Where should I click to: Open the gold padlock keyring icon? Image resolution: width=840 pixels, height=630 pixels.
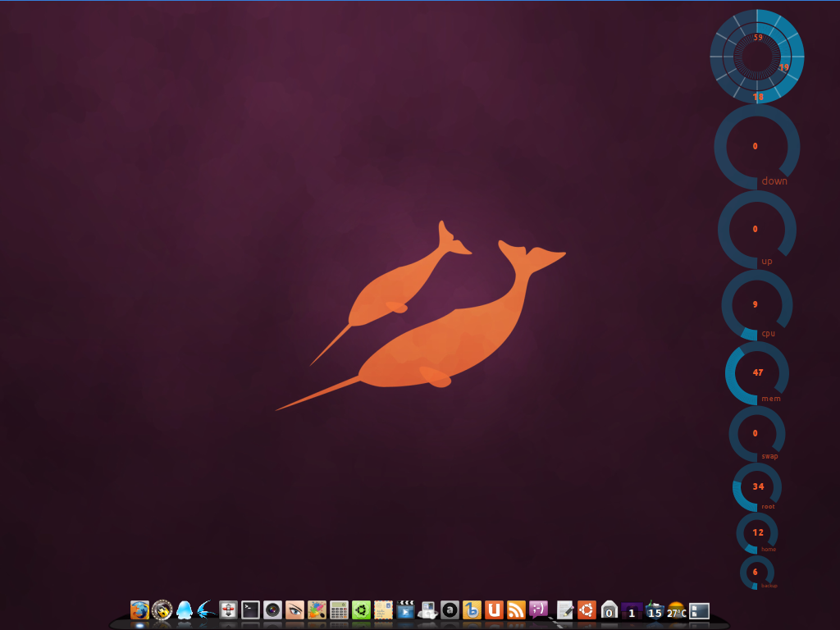tap(162, 609)
